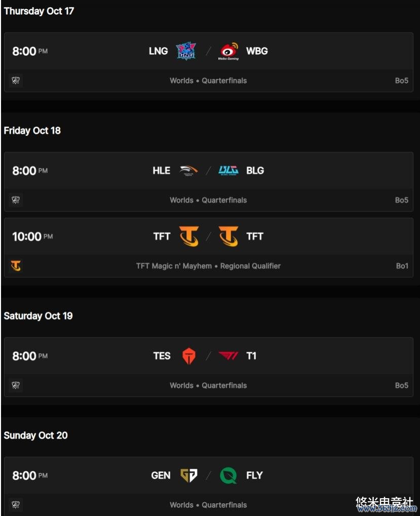The height and width of the screenshot is (516, 420).
Task: Click the Thursday Oct 17 date header
Action: [x=39, y=11]
